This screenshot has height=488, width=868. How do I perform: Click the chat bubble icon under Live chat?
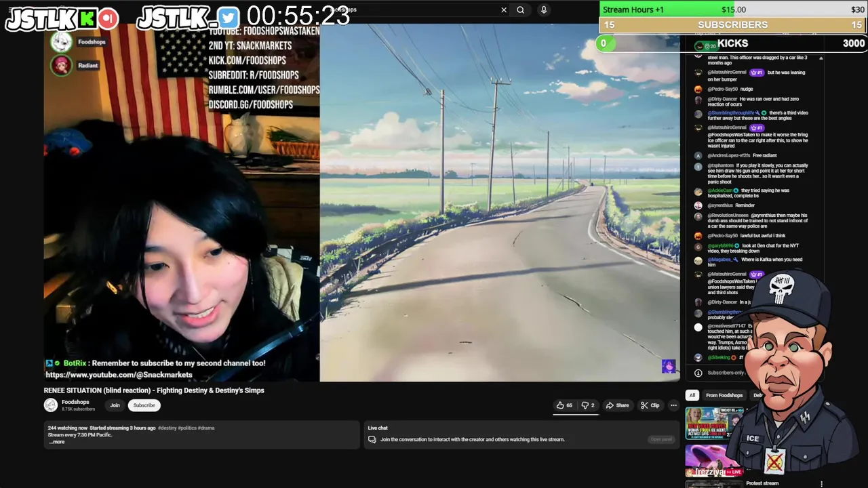tap(372, 439)
